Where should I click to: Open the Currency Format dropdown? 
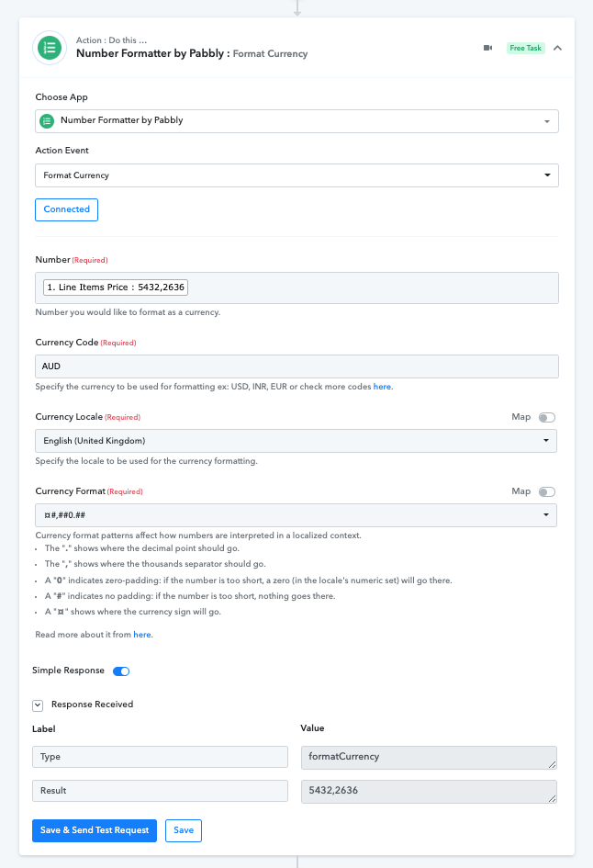click(x=296, y=515)
